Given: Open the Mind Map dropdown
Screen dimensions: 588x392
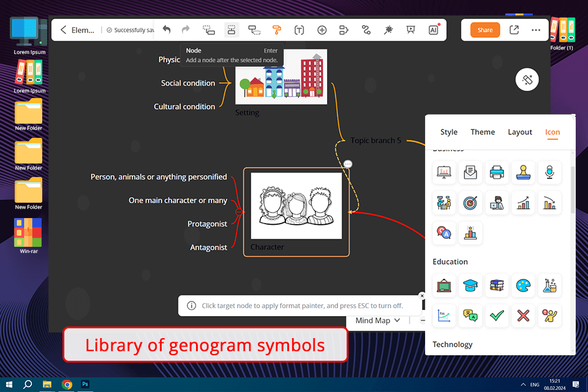Looking at the screenshot, I should [x=378, y=320].
